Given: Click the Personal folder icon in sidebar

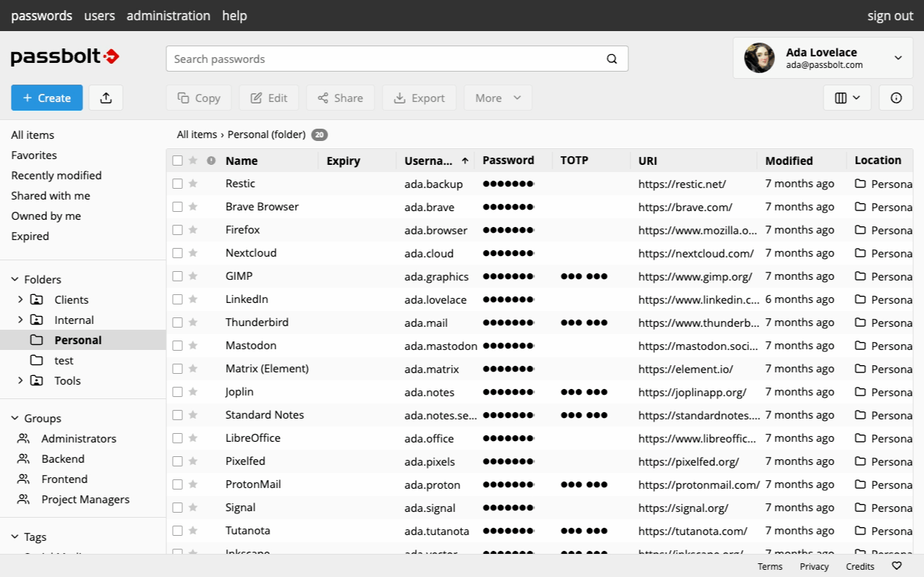Looking at the screenshot, I should (x=36, y=340).
